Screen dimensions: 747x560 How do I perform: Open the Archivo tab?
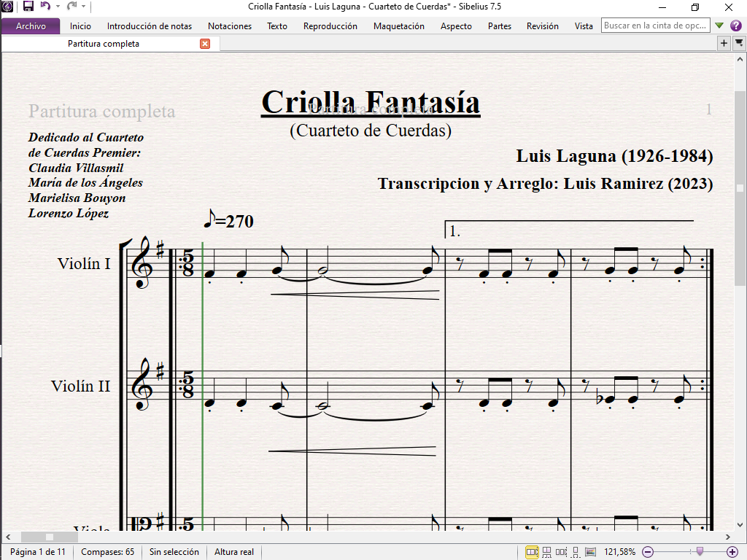click(31, 26)
